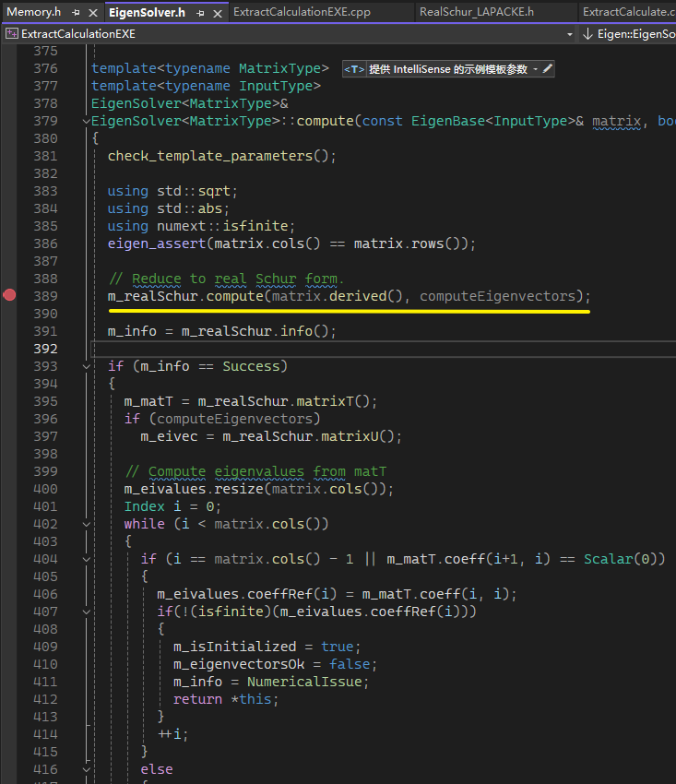This screenshot has height=784, width=676.
Task: Click EigenBase<InputType> in the compute signature
Action: pos(493,121)
